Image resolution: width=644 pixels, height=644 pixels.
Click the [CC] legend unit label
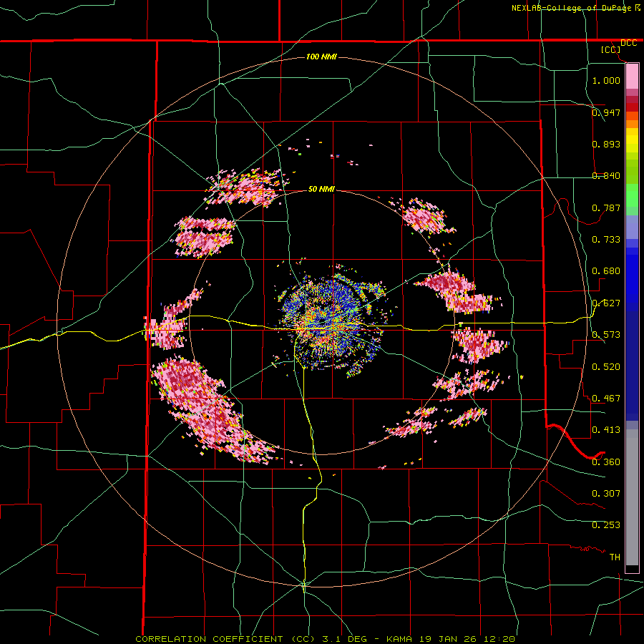point(611,49)
